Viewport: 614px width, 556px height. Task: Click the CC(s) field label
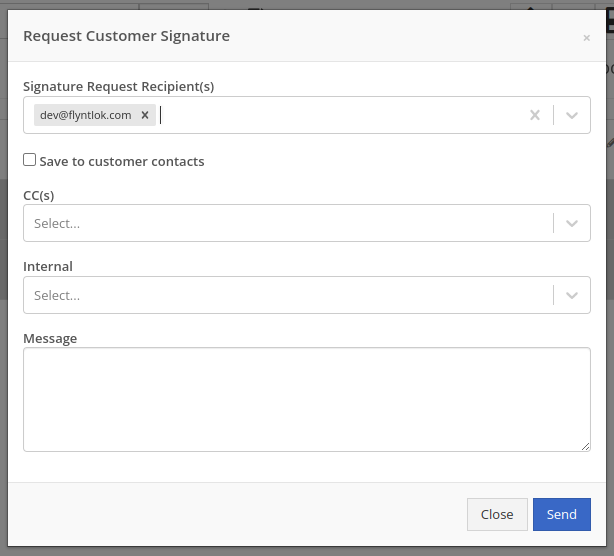pos(38,195)
